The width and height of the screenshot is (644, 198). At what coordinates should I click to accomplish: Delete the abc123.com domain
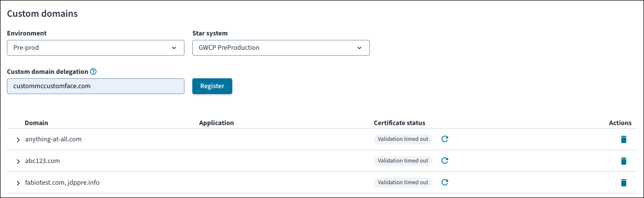(x=623, y=161)
